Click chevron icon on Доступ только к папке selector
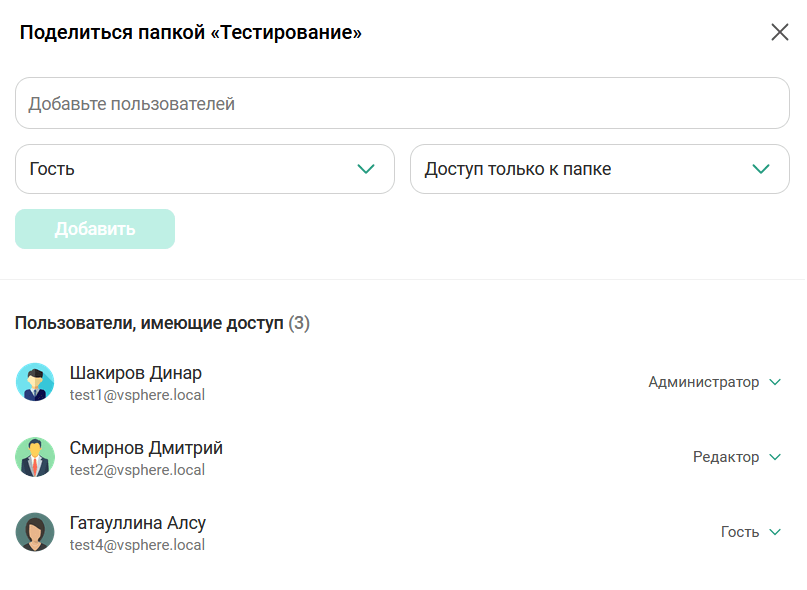Image resolution: width=807 pixels, height=590 pixels. [x=760, y=169]
